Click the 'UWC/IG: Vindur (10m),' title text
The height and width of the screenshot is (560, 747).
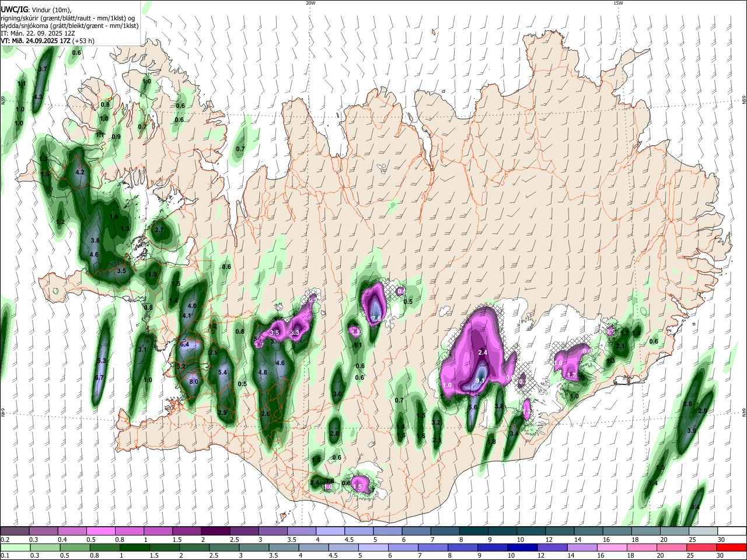(x=36, y=9)
